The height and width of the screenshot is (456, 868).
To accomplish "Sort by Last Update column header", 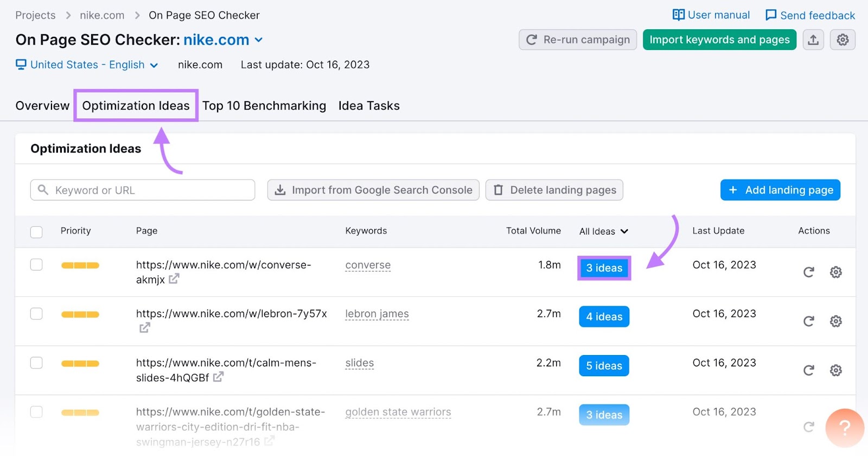I will pos(718,231).
